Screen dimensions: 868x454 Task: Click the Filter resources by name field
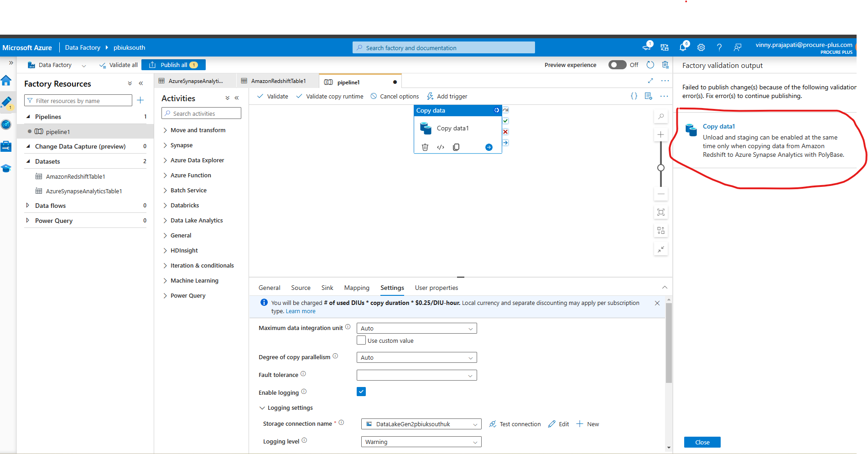[x=78, y=101]
